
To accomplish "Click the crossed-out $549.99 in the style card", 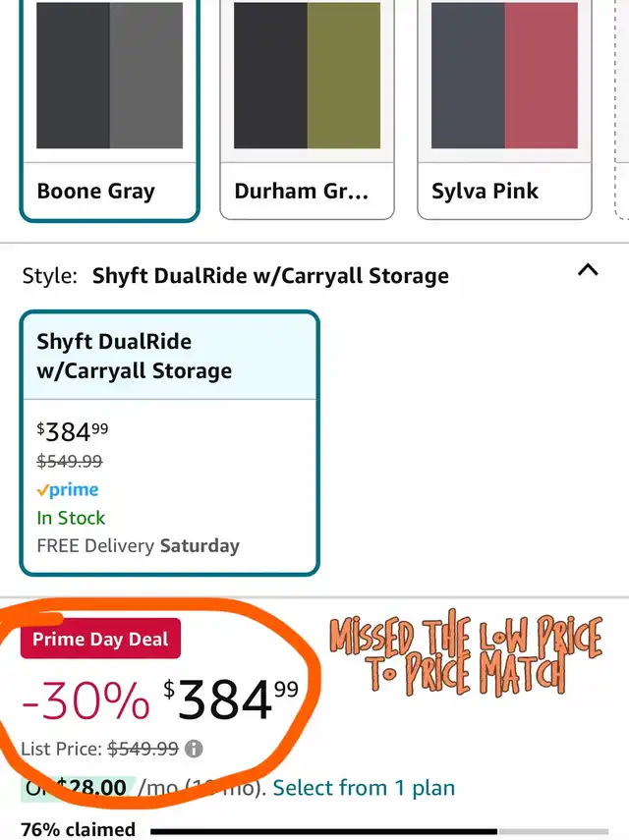I will tap(70, 461).
